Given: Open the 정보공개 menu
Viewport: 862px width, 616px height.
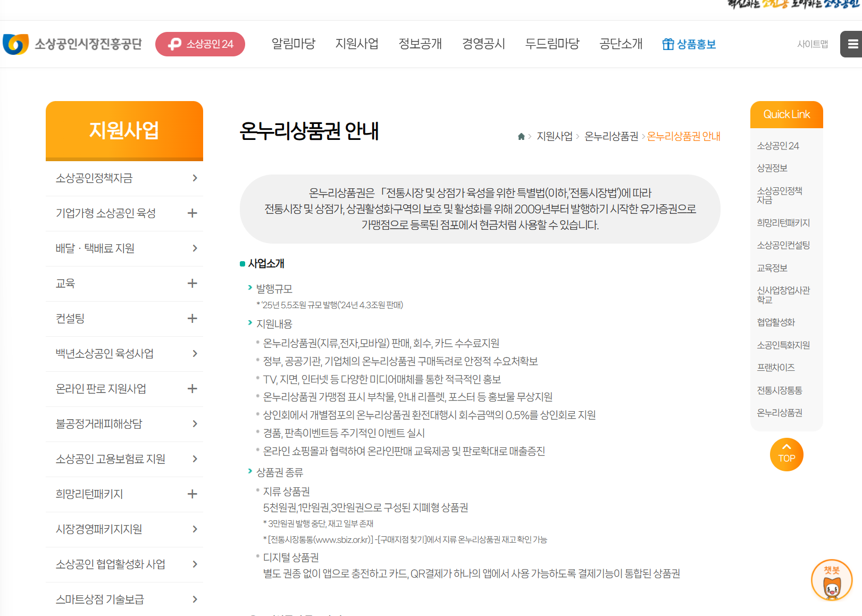Looking at the screenshot, I should 420,44.
